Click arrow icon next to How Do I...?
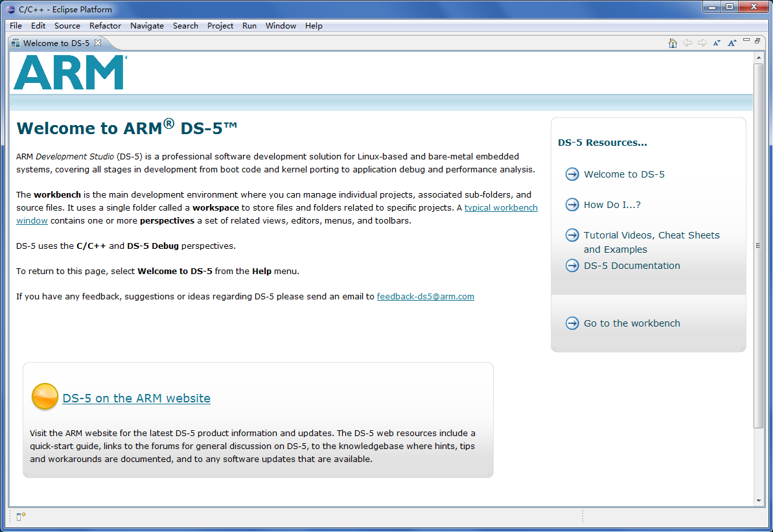Image resolution: width=773 pixels, height=532 pixels. click(x=572, y=205)
